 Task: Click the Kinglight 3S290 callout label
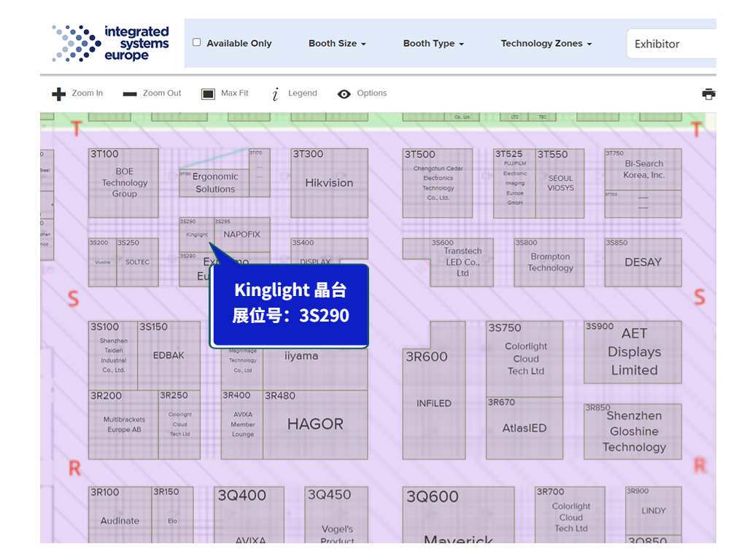[290, 303]
